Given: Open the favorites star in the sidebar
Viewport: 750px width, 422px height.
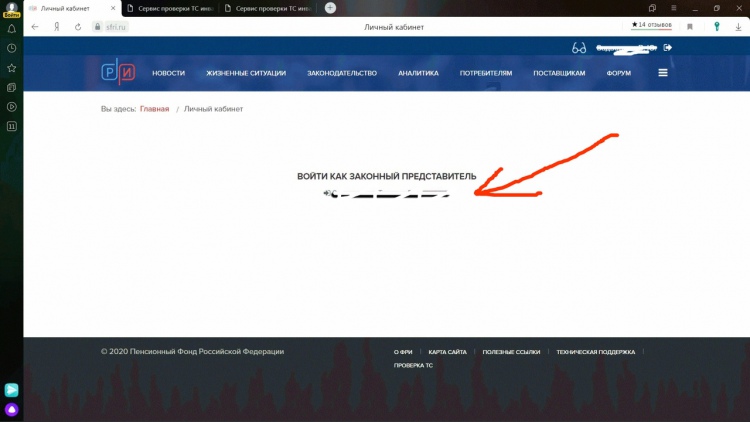Looking at the screenshot, I should 11,68.
